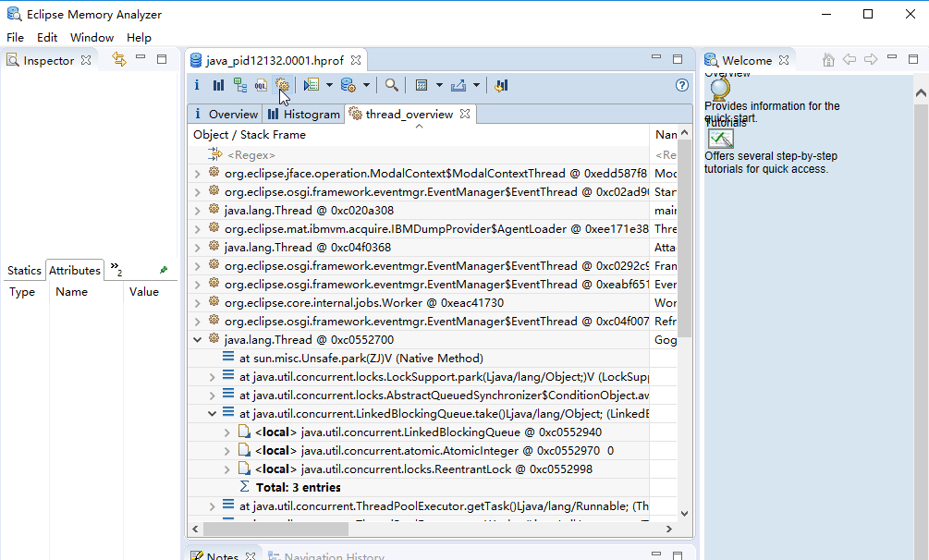This screenshot has height=560, width=929.
Task: Expand the LockSupport.park stack frame
Action: click(x=212, y=377)
